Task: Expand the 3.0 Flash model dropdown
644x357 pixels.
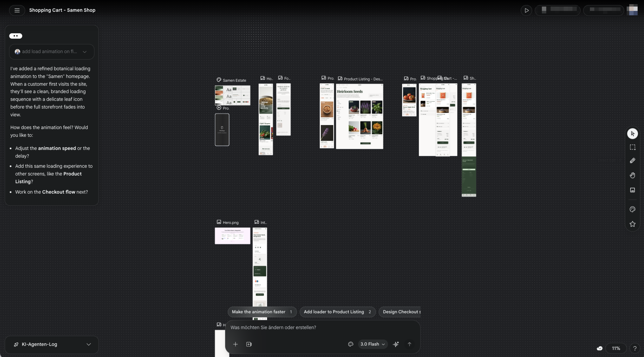Action: click(373, 344)
